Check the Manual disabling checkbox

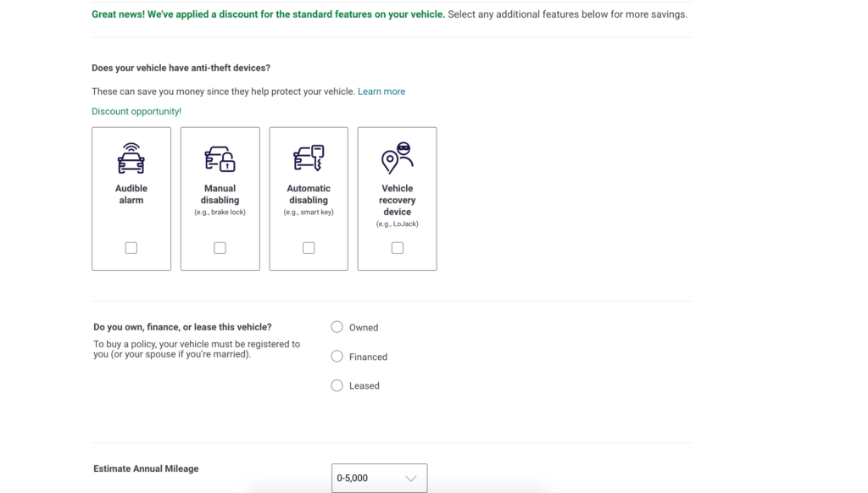220,248
